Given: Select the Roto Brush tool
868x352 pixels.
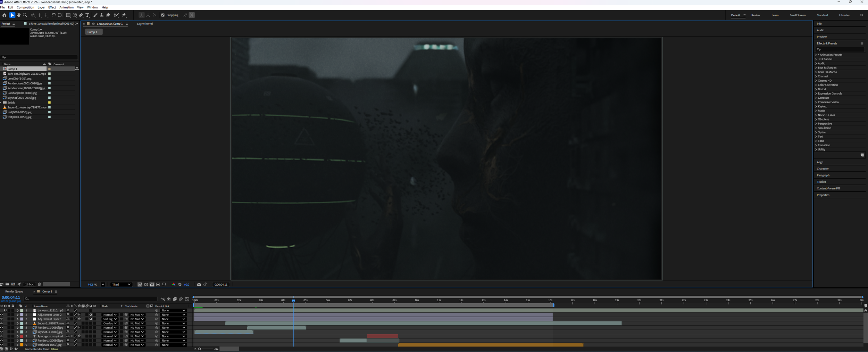Looking at the screenshot, I should coord(116,15).
